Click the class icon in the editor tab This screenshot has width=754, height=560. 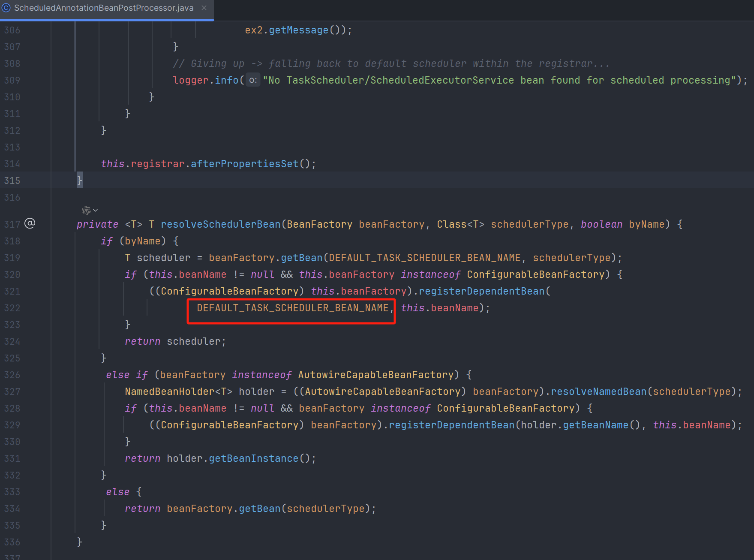click(x=6, y=8)
